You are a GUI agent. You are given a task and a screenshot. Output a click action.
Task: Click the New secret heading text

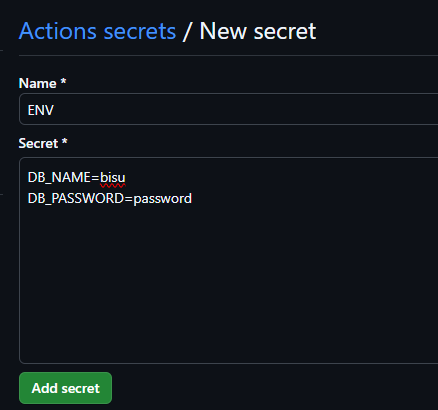tap(258, 31)
